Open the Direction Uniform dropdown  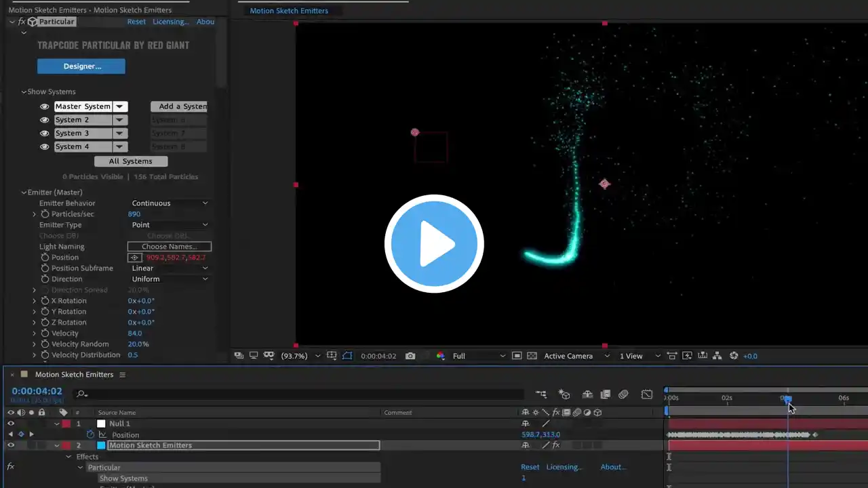[170, 279]
